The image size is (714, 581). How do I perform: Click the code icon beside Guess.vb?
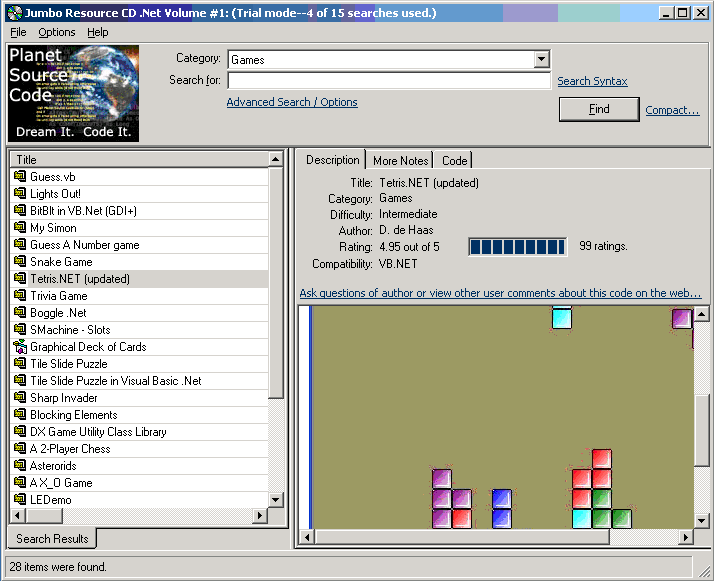point(20,176)
